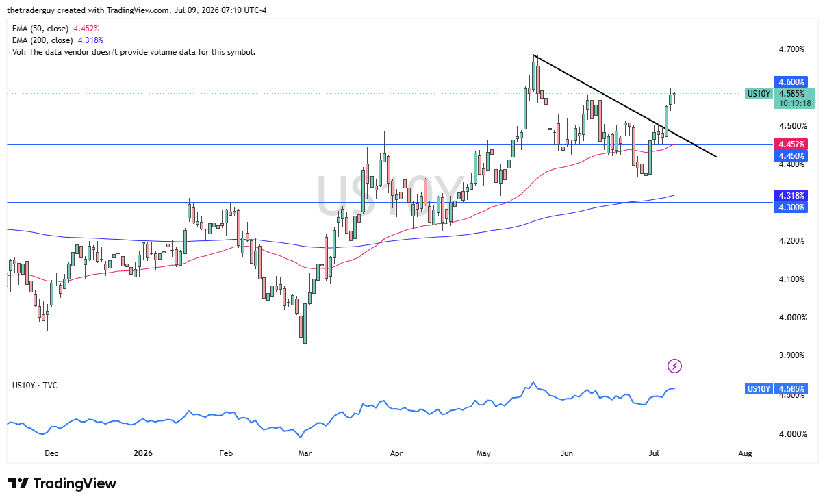Click the TradingView logo at bottom
Viewport: 825px width, 504px height.
click(62, 483)
